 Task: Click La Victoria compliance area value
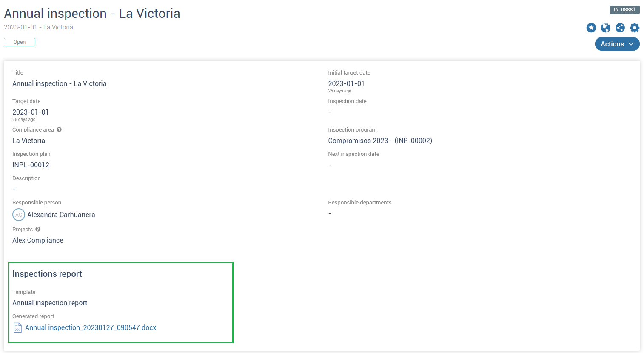(28, 141)
